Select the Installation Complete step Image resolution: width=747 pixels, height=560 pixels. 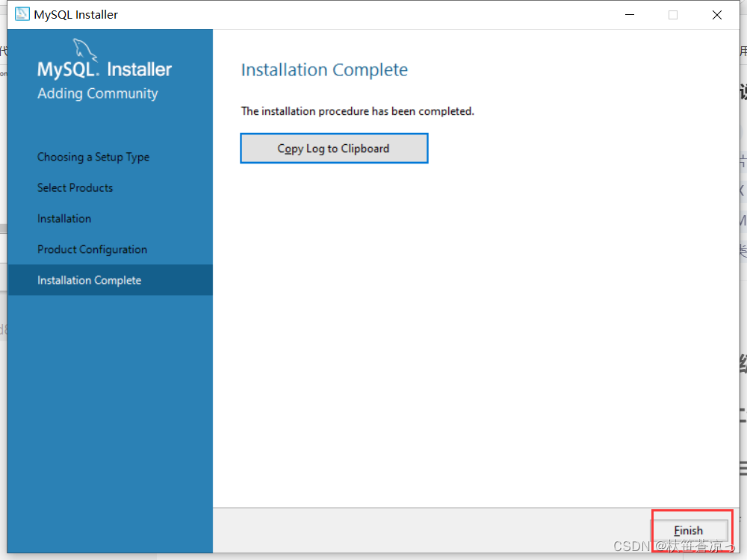pos(110,280)
